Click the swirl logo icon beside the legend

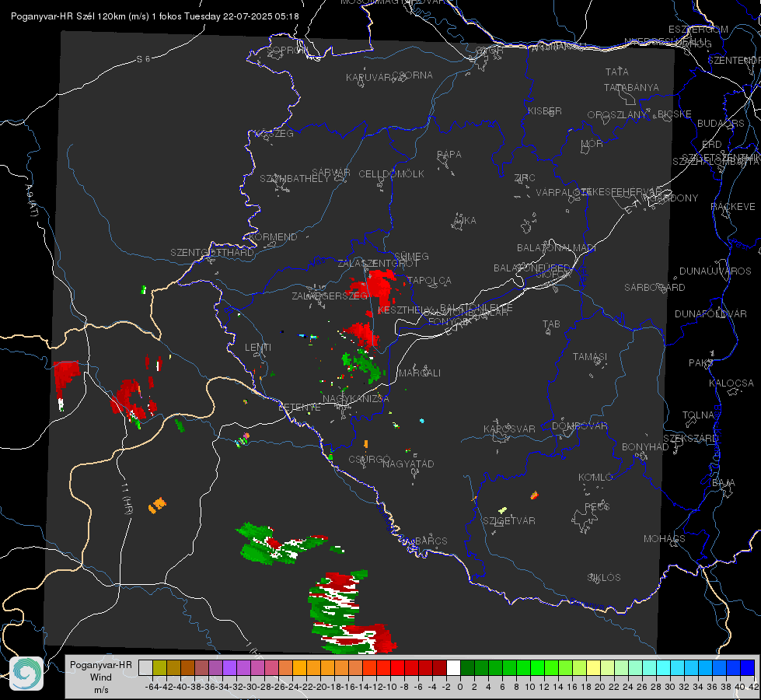[x=26, y=674]
